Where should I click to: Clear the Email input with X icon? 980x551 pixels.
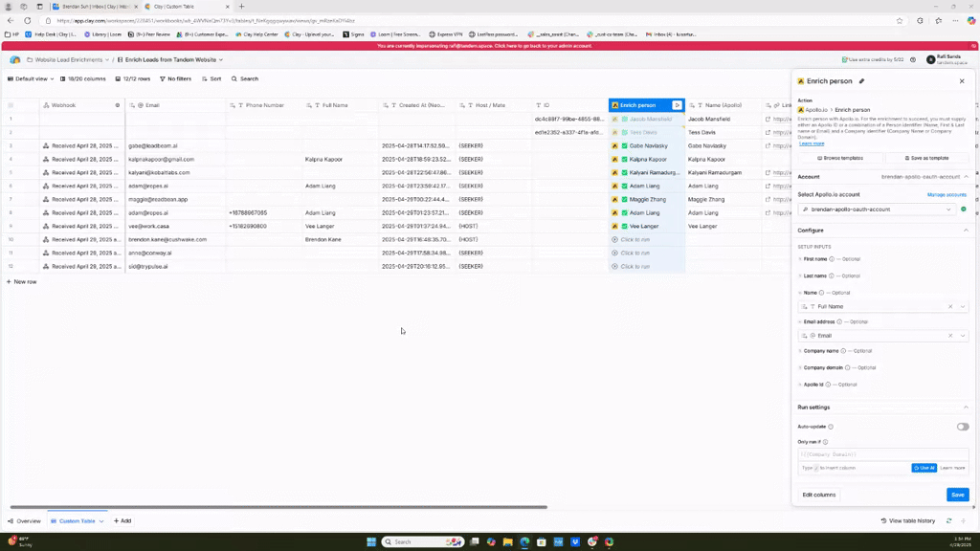point(950,336)
